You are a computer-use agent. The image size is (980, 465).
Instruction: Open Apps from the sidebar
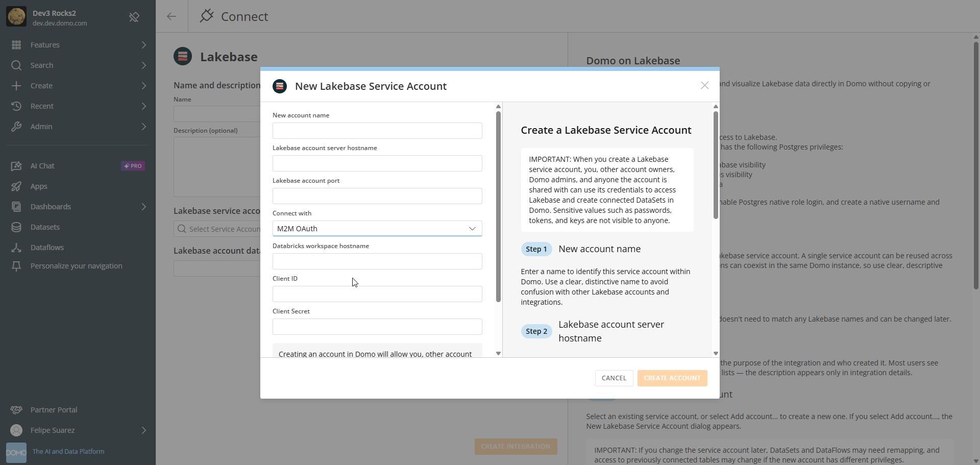(78, 186)
